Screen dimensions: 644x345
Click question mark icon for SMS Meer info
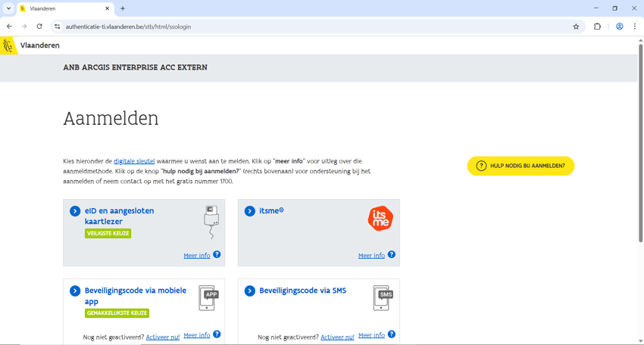392,334
